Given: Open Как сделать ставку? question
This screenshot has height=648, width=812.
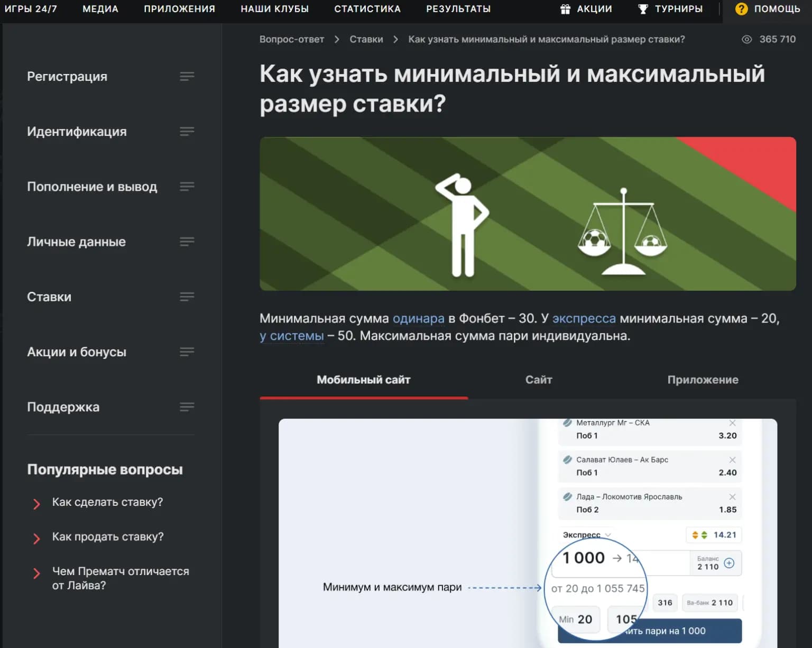Looking at the screenshot, I should coord(107,502).
